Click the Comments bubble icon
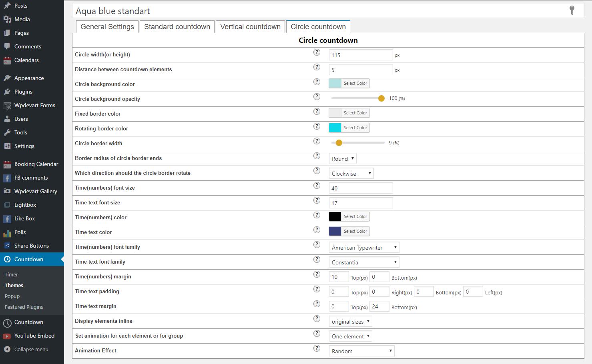The width and height of the screenshot is (592, 364). [7, 46]
